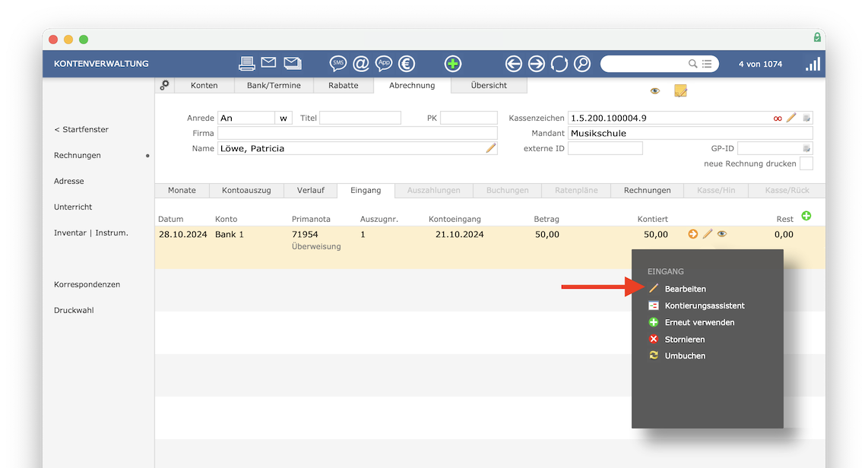Screen dimensions: 868x468
Task: Tick the 'neue Rechnung drucken' checkbox
Action: [x=806, y=164]
